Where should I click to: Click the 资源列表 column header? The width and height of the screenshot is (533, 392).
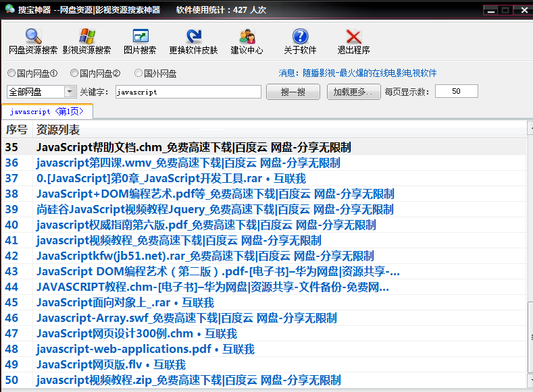(58, 130)
